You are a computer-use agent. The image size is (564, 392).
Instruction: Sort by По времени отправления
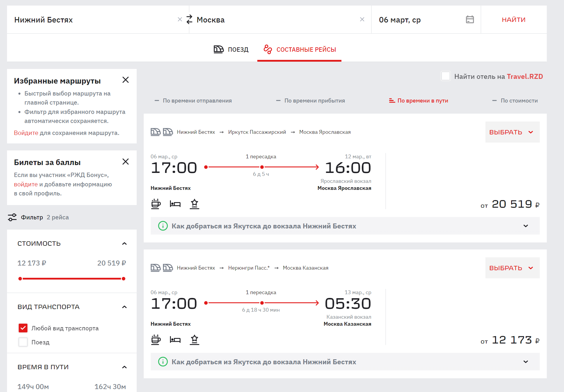193,100
